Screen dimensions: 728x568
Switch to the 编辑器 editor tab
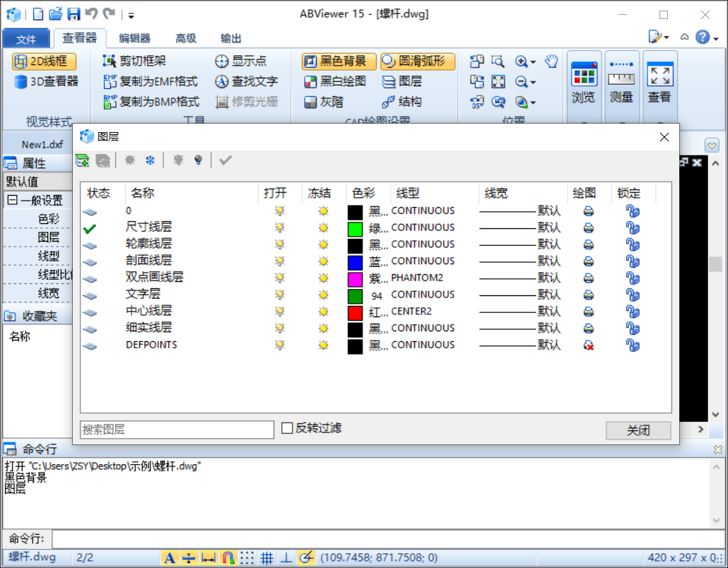134,38
